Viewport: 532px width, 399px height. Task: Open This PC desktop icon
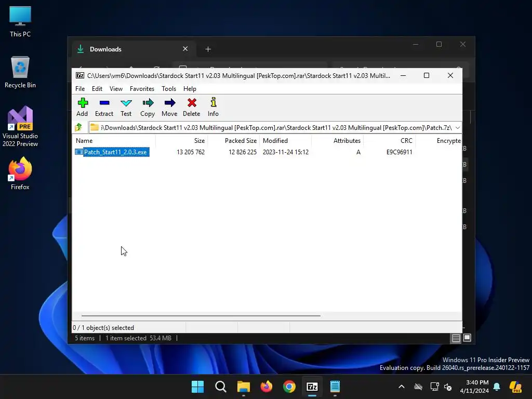pos(20,21)
